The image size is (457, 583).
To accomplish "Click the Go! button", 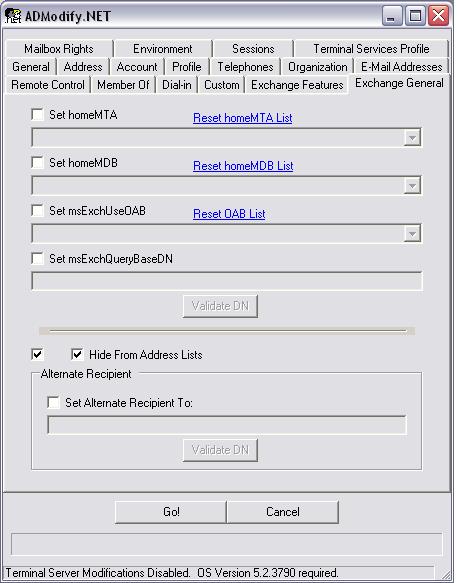I will pyautogui.click(x=171, y=512).
